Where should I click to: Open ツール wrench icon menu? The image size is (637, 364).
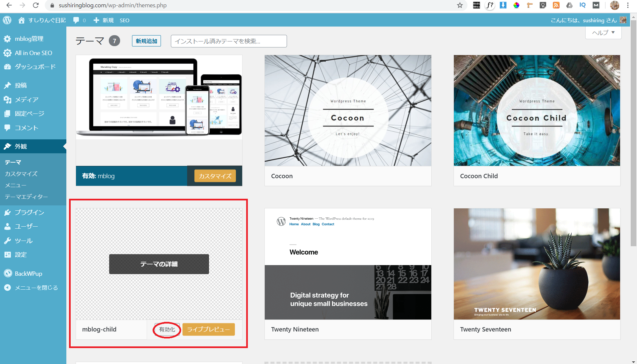7,241
